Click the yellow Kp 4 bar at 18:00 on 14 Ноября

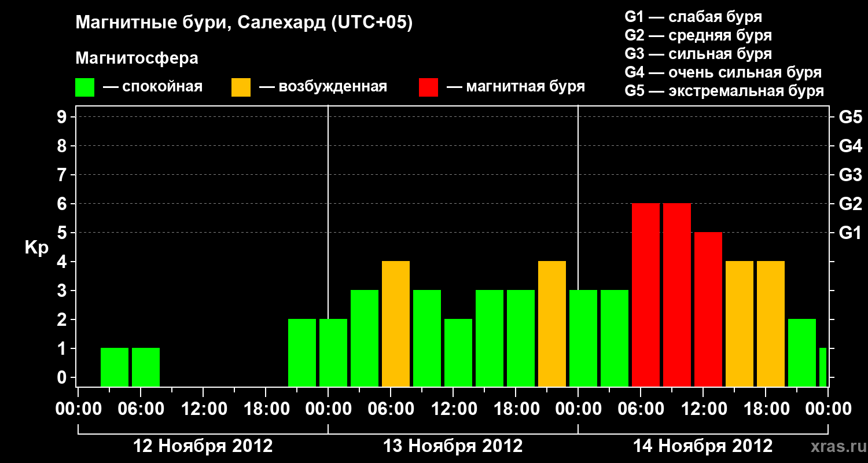[771, 324]
